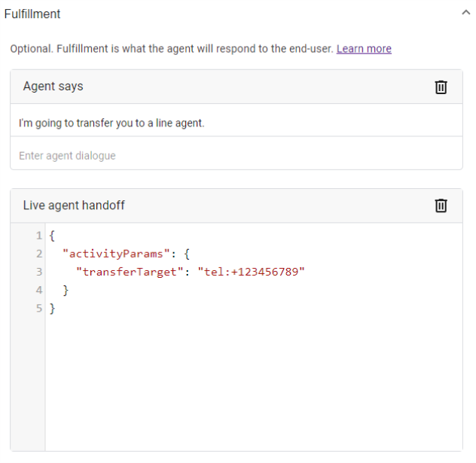
Task: Place cursor at line 5 closing brace
Action: pyautogui.click(x=52, y=309)
